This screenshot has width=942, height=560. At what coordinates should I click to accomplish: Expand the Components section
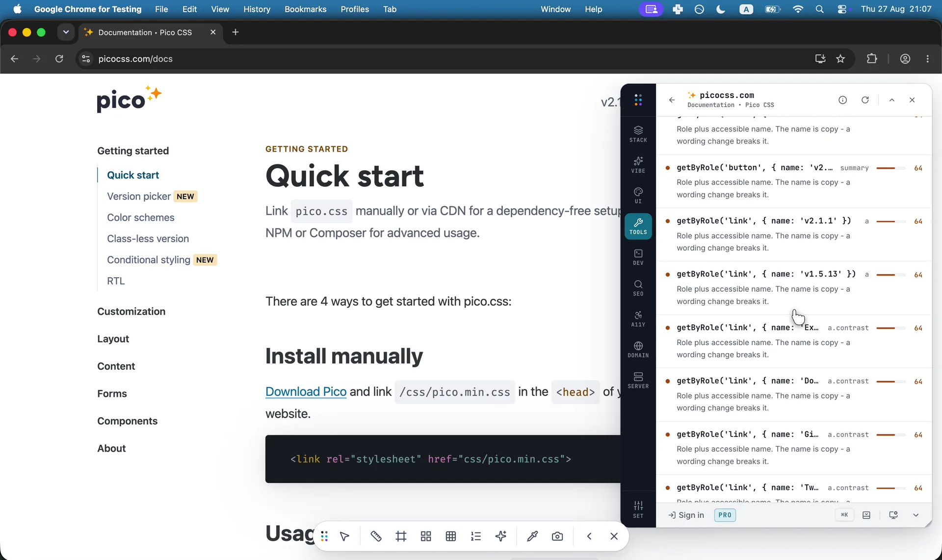pos(127,421)
